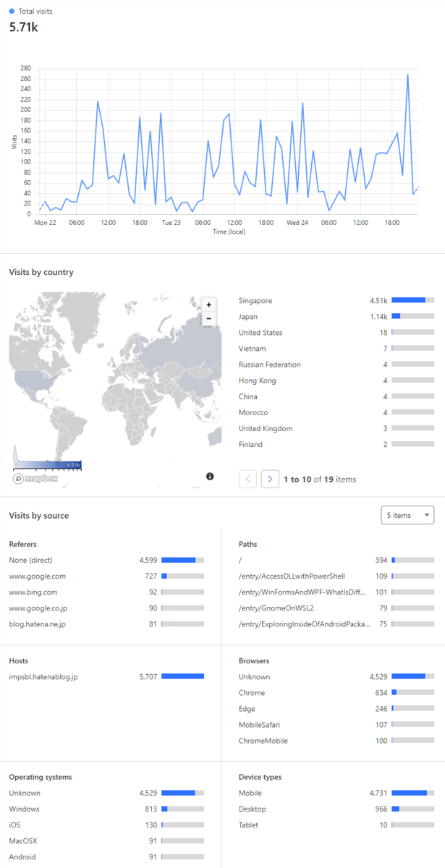Click the Unknown operating system row
Screen dimensions: 445x868
(x=106, y=793)
